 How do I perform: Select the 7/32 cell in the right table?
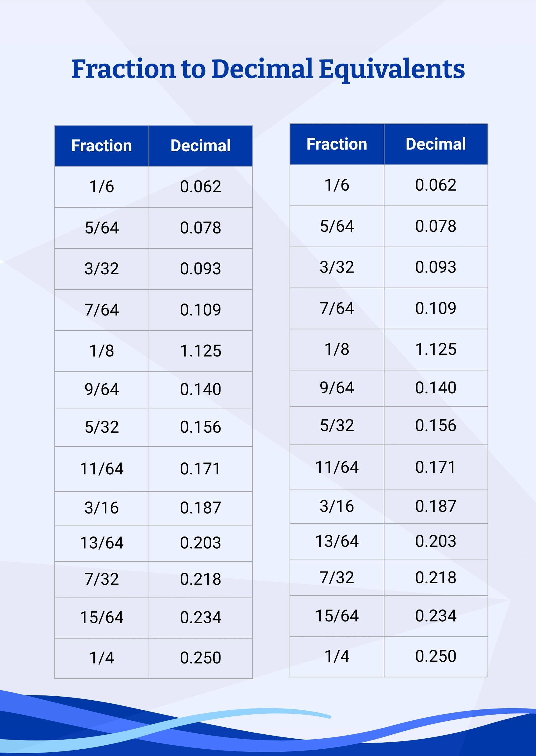[x=337, y=578]
